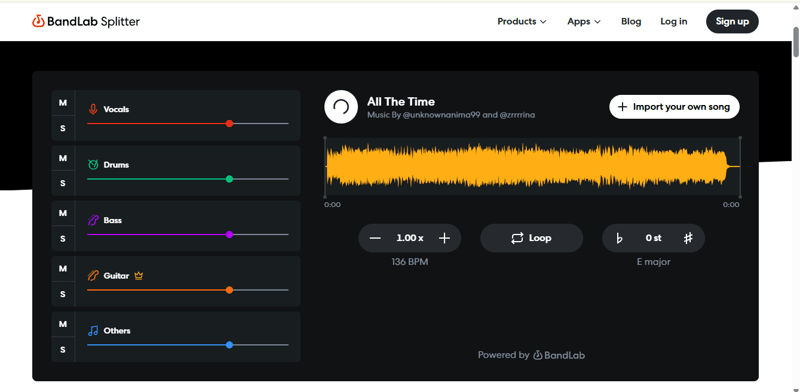
Task: Lower pitch with the flat icon
Action: (x=619, y=238)
